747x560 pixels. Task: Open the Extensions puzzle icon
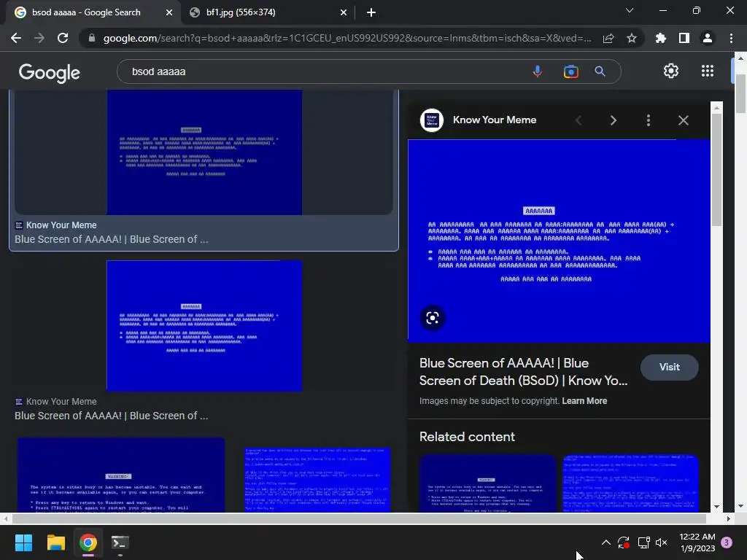[x=661, y=38]
